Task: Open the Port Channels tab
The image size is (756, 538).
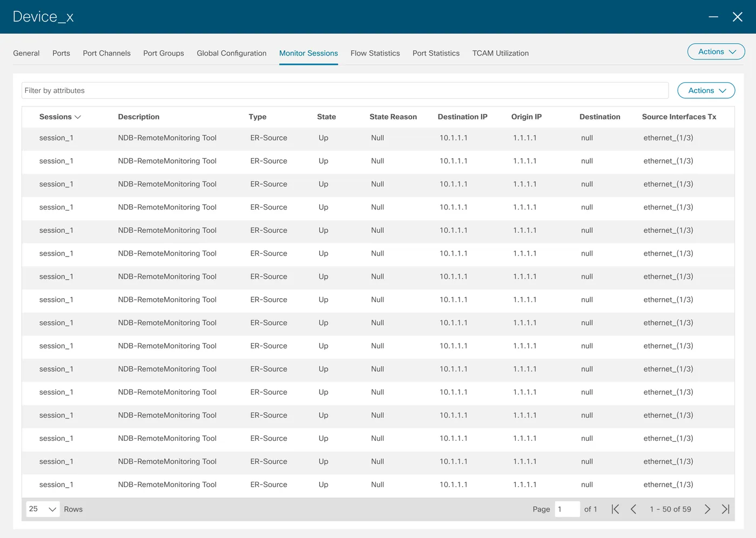Action: [x=107, y=53]
